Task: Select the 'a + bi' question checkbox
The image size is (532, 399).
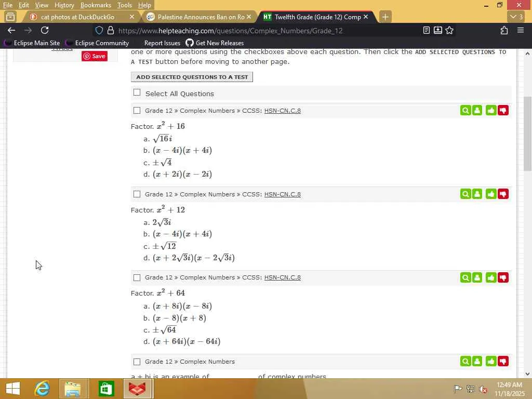Action: (137, 362)
